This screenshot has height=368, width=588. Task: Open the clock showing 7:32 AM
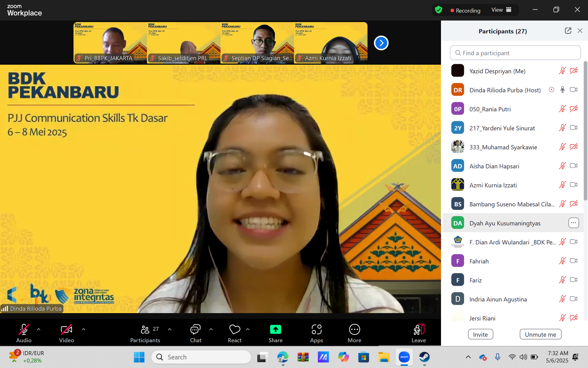557,357
